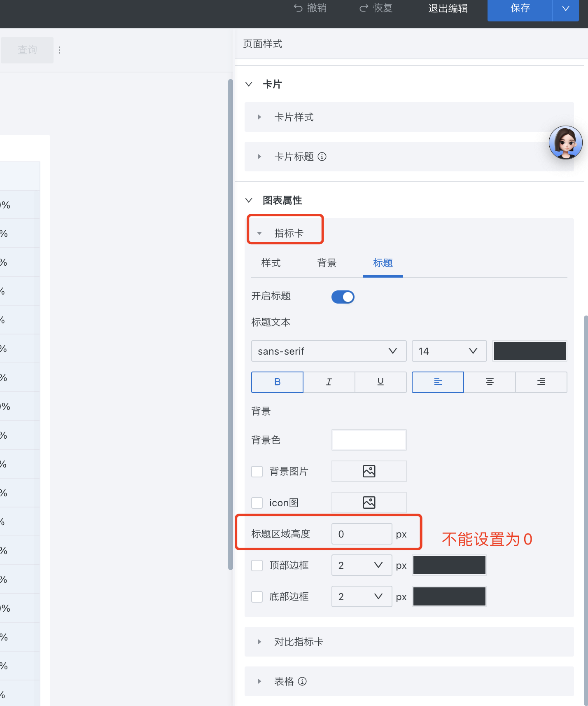Expand the 对比指标卡 section
The height and width of the screenshot is (706, 588).
click(x=299, y=642)
